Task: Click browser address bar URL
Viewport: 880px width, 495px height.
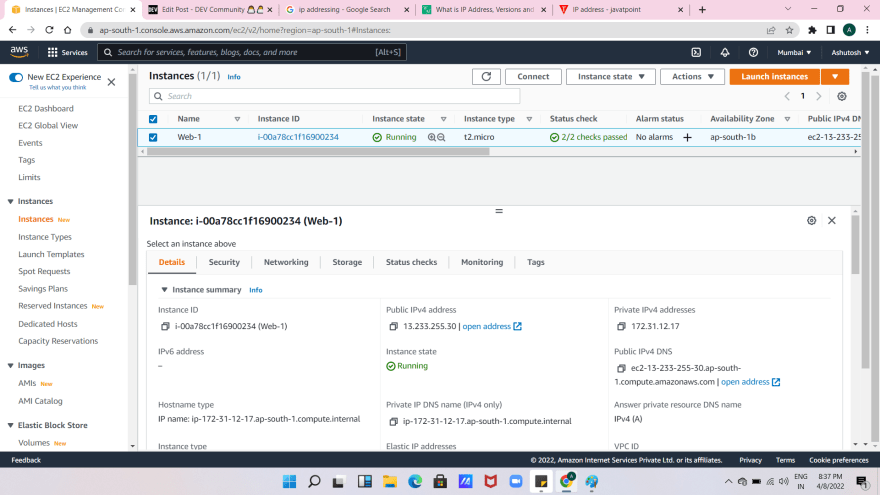Action: pyautogui.click(x=245, y=30)
